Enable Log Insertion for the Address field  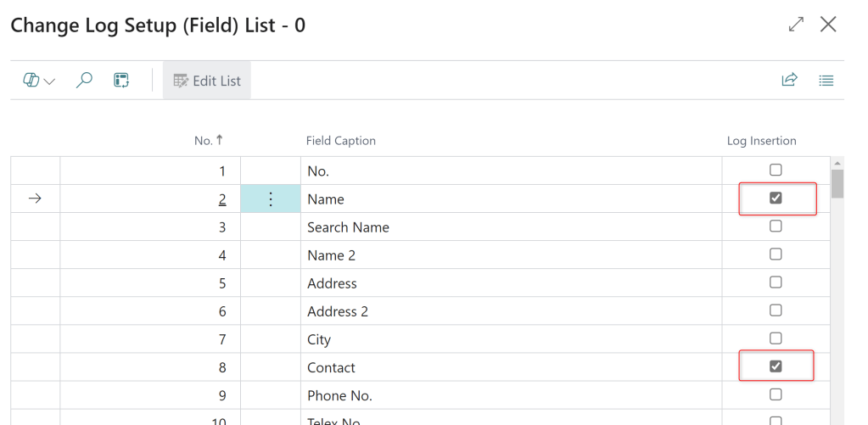(776, 282)
